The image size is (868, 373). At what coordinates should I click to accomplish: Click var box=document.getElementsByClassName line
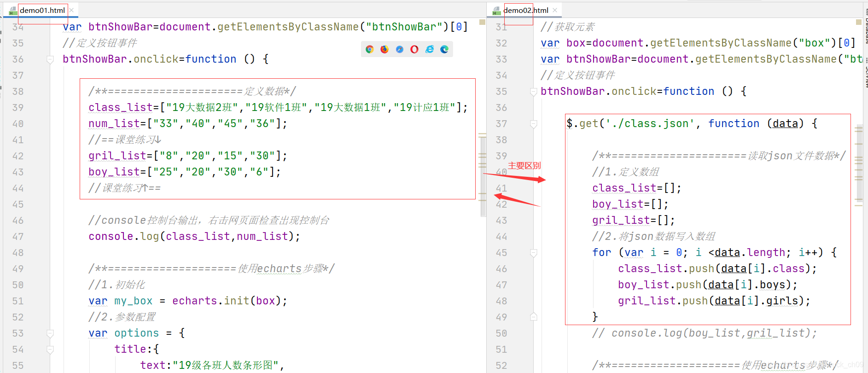tap(698, 43)
